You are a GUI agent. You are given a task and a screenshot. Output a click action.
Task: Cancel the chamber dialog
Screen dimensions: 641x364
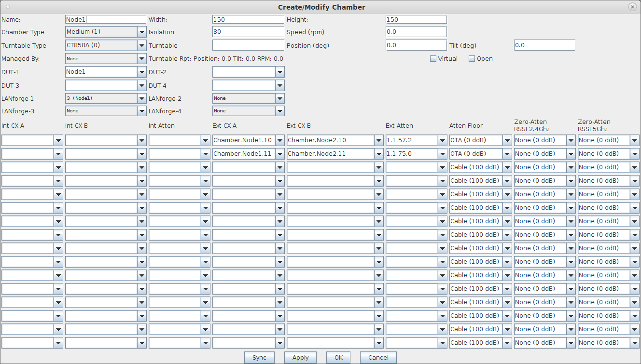coord(378,358)
